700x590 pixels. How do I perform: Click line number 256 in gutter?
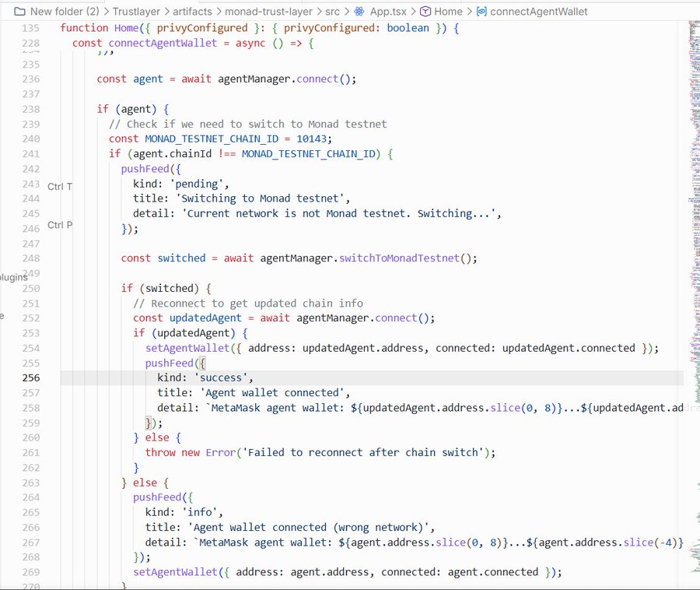pos(31,378)
